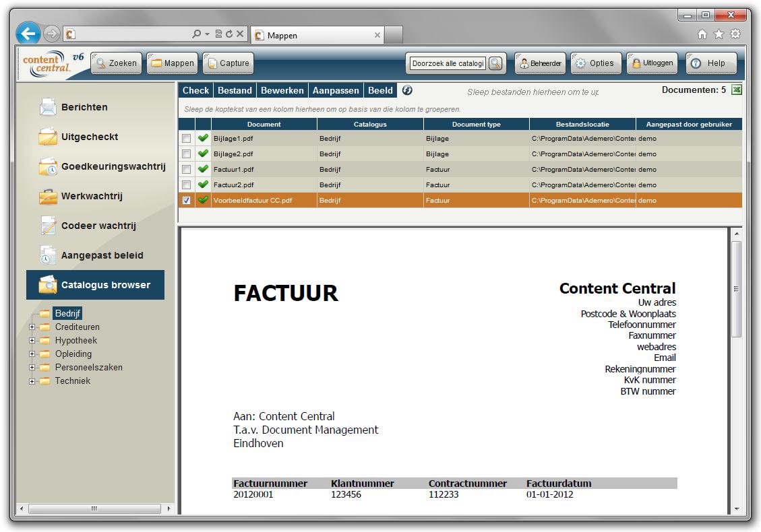761x532 pixels.
Task: Open the address bar search dropdown arrow
Action: click(207, 34)
